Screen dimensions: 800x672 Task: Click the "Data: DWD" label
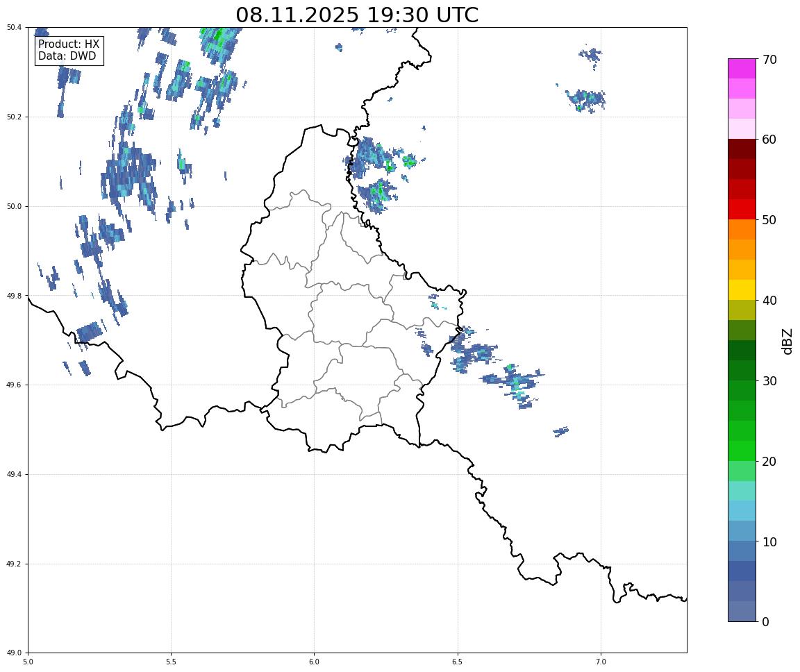(x=67, y=56)
